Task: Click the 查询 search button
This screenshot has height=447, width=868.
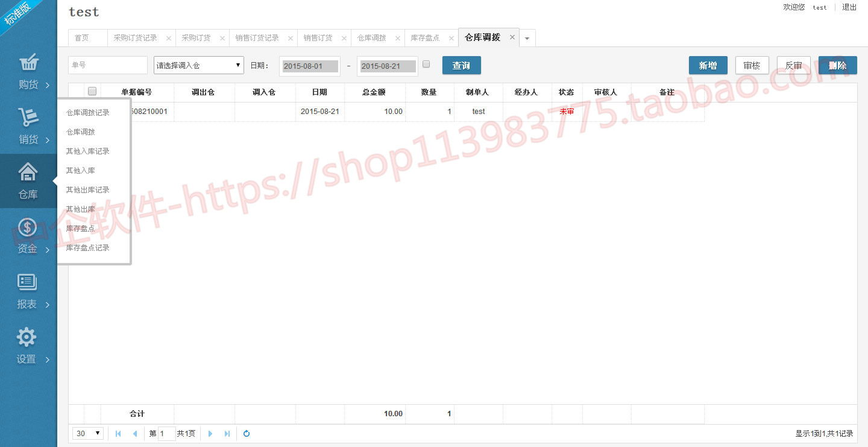Action: pos(462,66)
